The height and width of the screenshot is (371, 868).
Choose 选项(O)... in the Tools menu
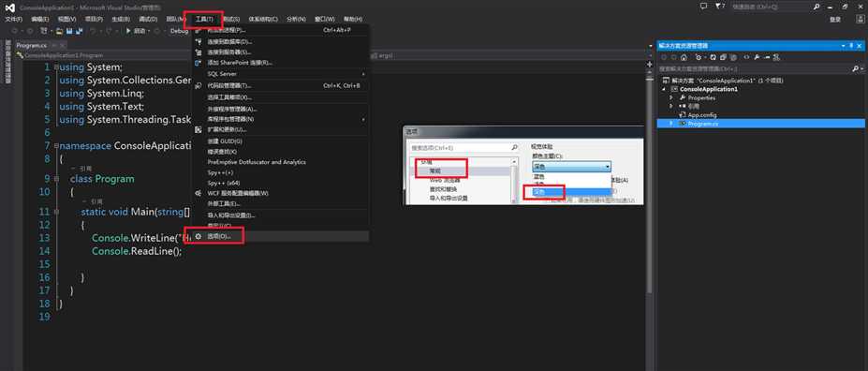point(280,236)
